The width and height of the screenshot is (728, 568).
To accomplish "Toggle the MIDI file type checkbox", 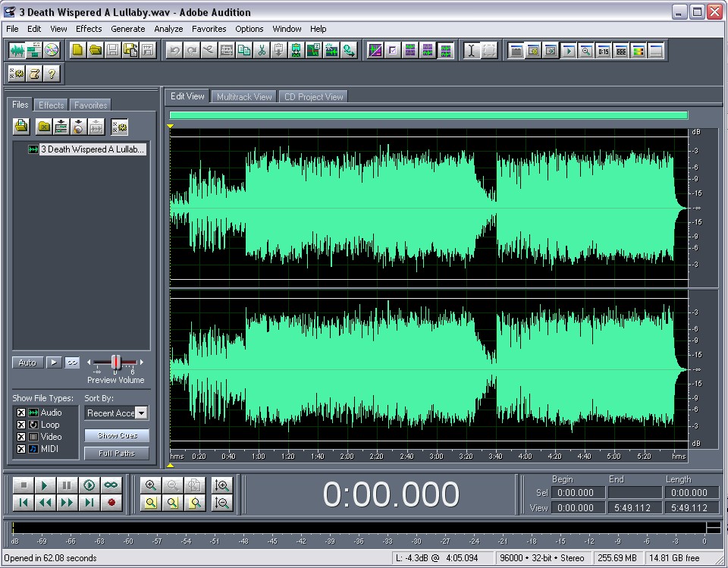I will 21,449.
